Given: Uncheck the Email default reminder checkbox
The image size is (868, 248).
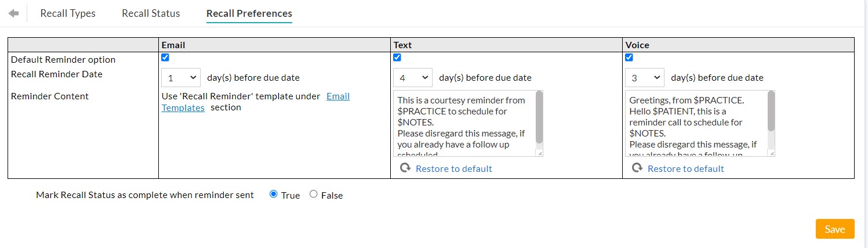Looking at the screenshot, I should [165, 57].
